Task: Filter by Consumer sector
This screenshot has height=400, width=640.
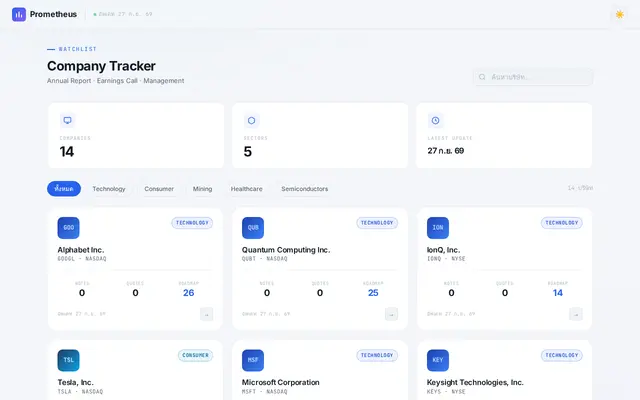Action: [x=159, y=189]
